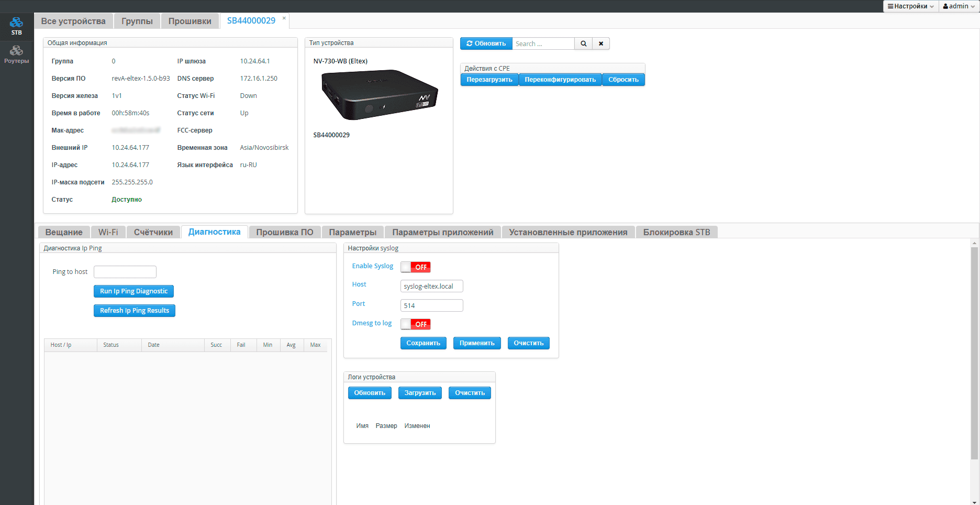Click Refresh Ip Ping Results button
980x505 pixels.
point(135,311)
